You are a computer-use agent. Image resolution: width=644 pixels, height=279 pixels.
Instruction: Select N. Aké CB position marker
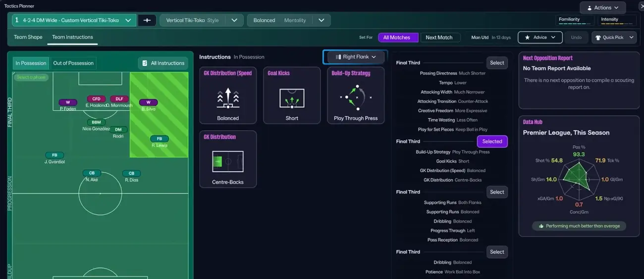tap(92, 173)
